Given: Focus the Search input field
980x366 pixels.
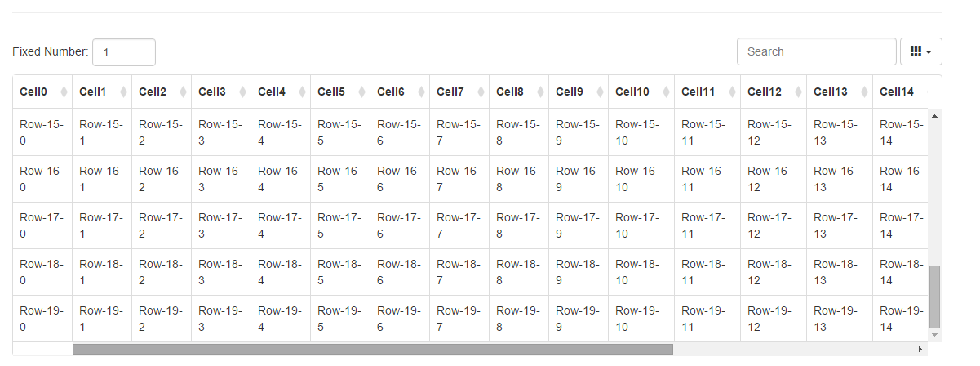Looking at the screenshot, I should click(x=816, y=51).
